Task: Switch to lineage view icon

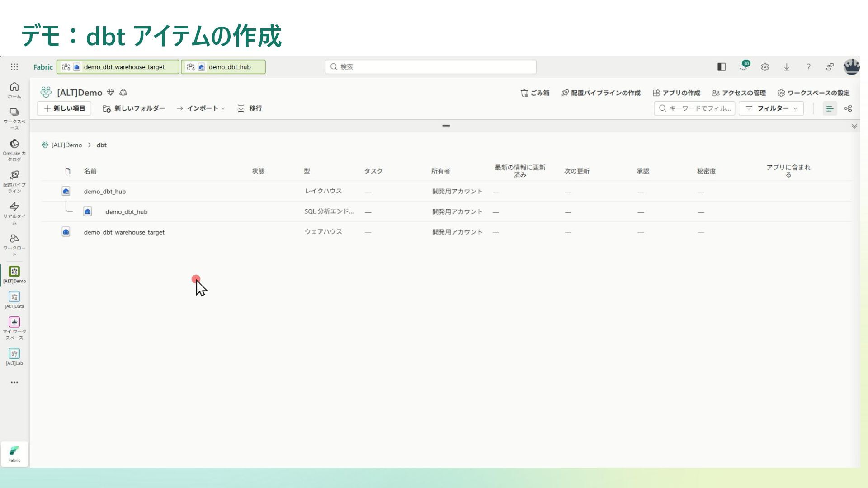Action: click(848, 108)
